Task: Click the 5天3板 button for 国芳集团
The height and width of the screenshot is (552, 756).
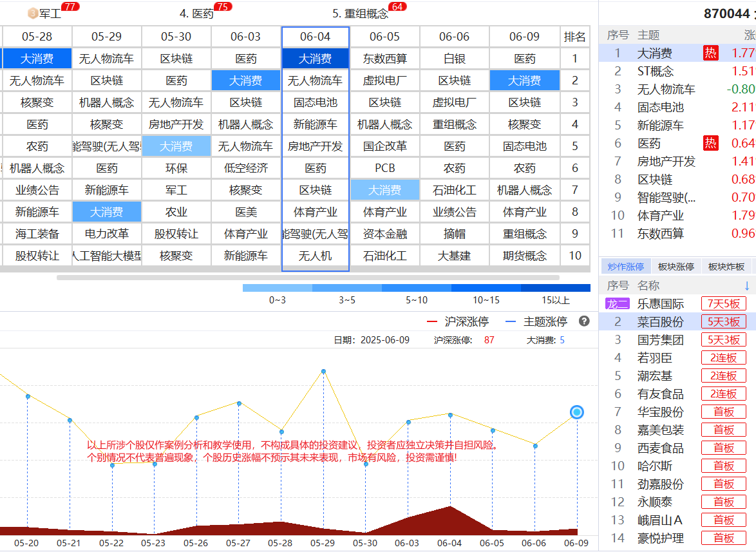Action: [x=724, y=340]
